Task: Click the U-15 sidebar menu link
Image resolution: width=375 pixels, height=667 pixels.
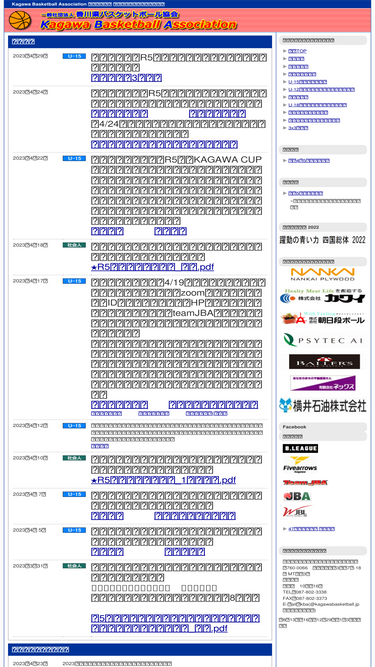Action: pyautogui.click(x=307, y=82)
